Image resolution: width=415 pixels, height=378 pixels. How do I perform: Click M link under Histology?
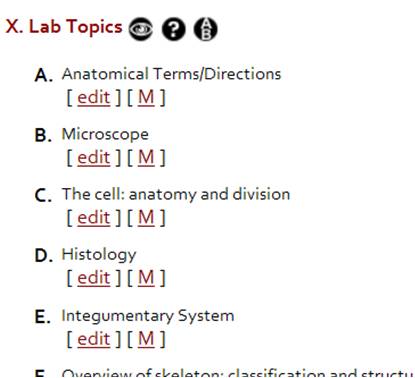(x=146, y=278)
